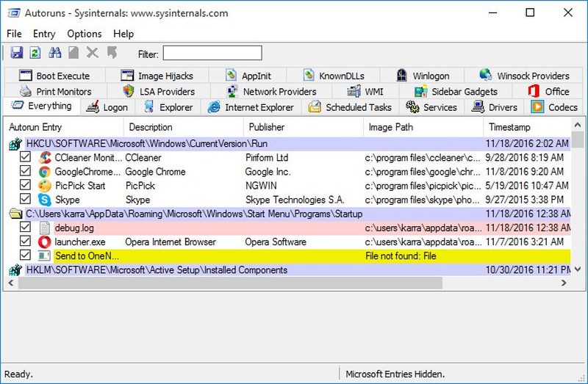Sort by the Publisher column header
This screenshot has width=588, height=384.
click(x=304, y=127)
